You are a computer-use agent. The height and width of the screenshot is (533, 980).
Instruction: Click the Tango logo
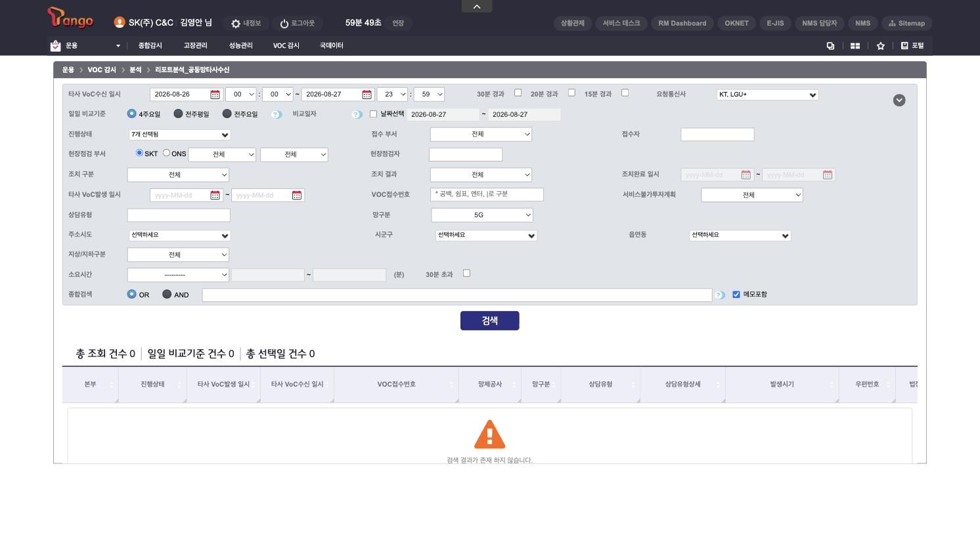(x=70, y=18)
